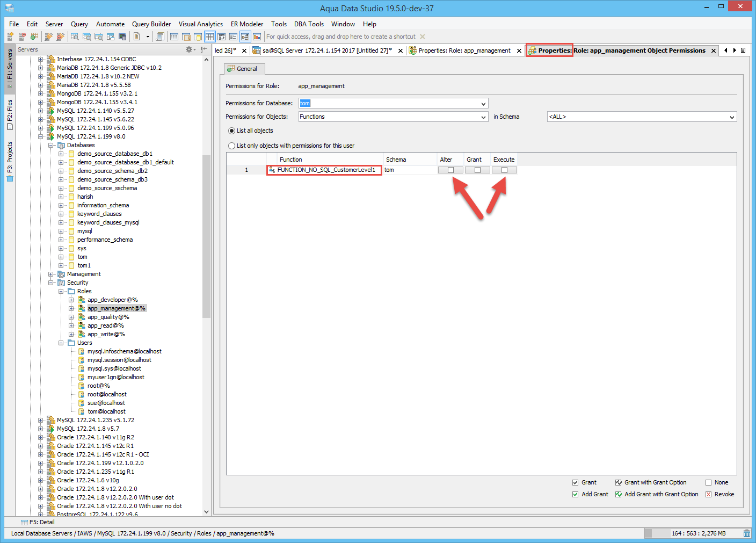Click the FUNCTION_NO_SQL_CustomerLevel1 function icon
This screenshot has height=543, width=756.
tap(272, 170)
